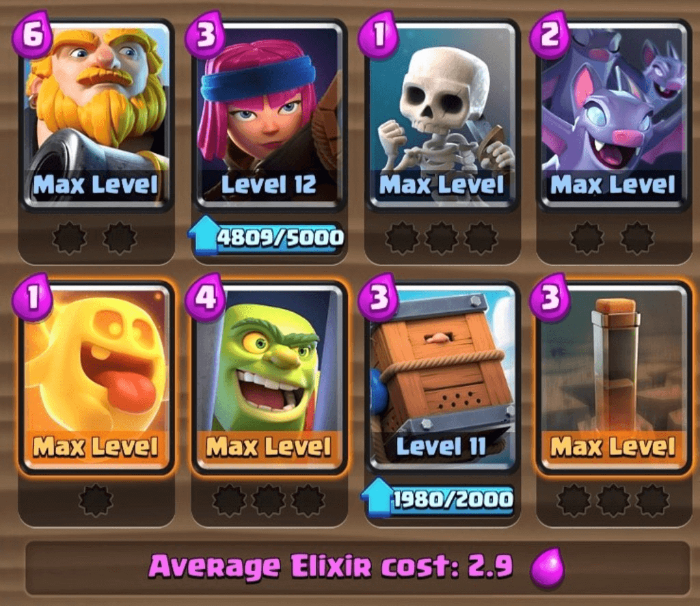
Task: Select the Earthquake spell card
Action: pyautogui.click(x=613, y=378)
